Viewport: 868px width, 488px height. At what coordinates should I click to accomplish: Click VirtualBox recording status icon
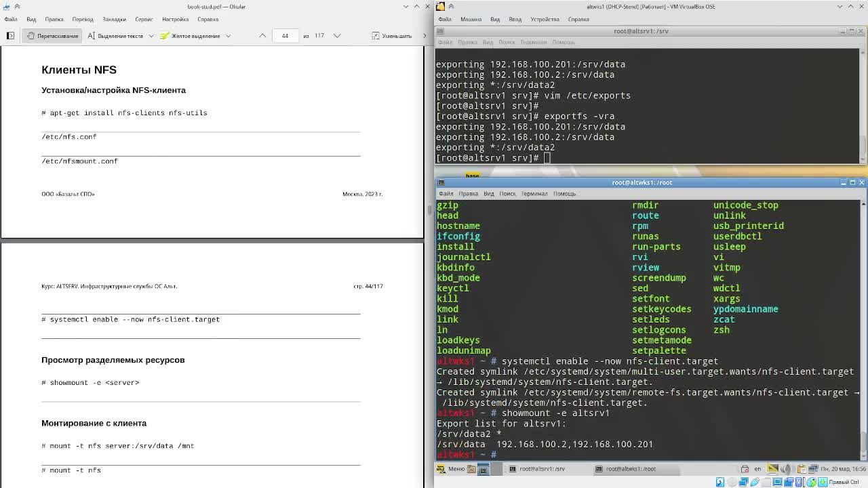789,482
